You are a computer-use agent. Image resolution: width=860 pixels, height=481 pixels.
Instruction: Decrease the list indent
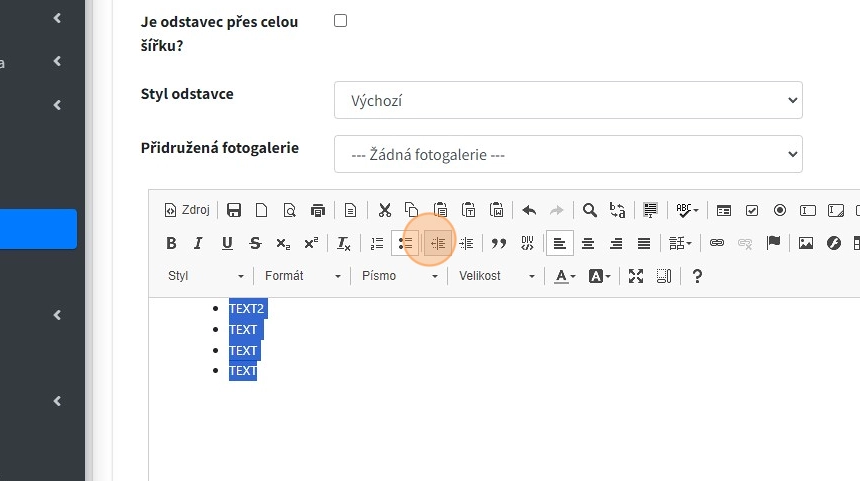pos(437,243)
